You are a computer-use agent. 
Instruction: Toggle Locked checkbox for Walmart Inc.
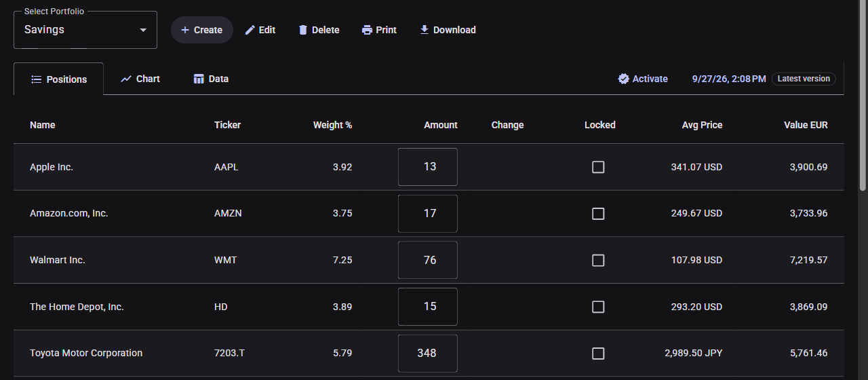[x=598, y=260]
